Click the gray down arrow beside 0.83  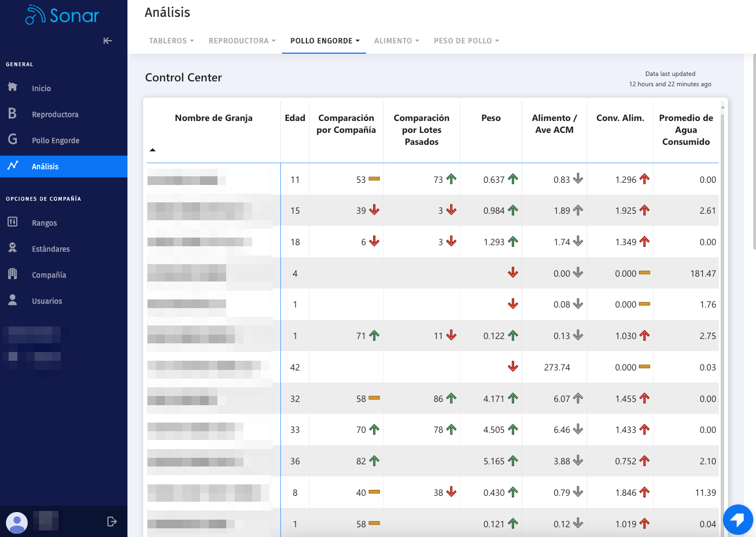(578, 178)
